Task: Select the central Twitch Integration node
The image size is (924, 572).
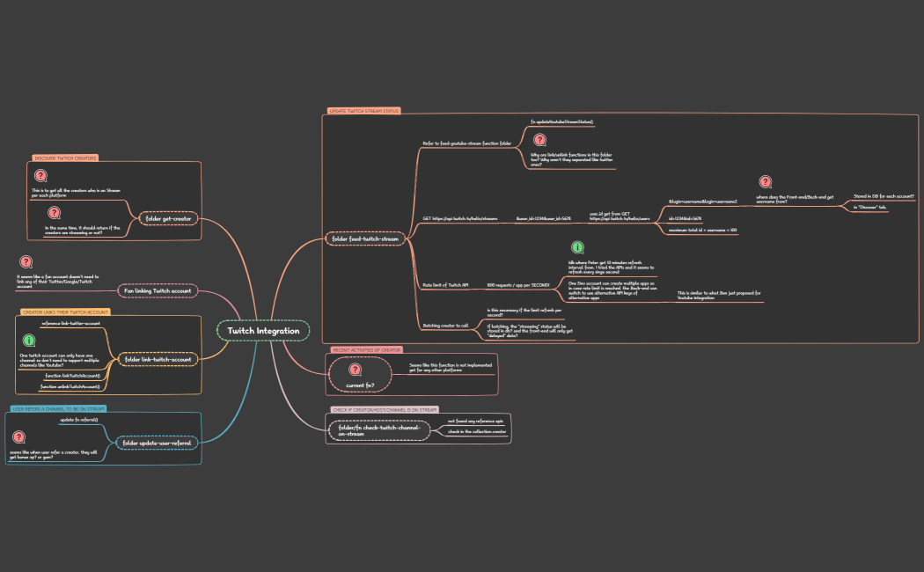Action: (x=263, y=331)
